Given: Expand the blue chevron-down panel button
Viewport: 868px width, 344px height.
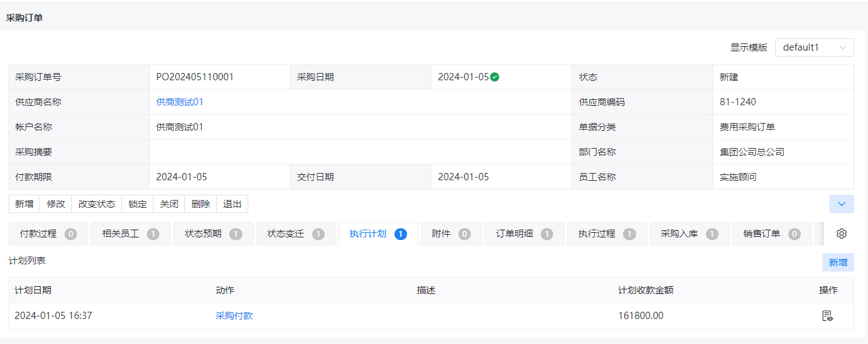Looking at the screenshot, I should click(x=841, y=204).
